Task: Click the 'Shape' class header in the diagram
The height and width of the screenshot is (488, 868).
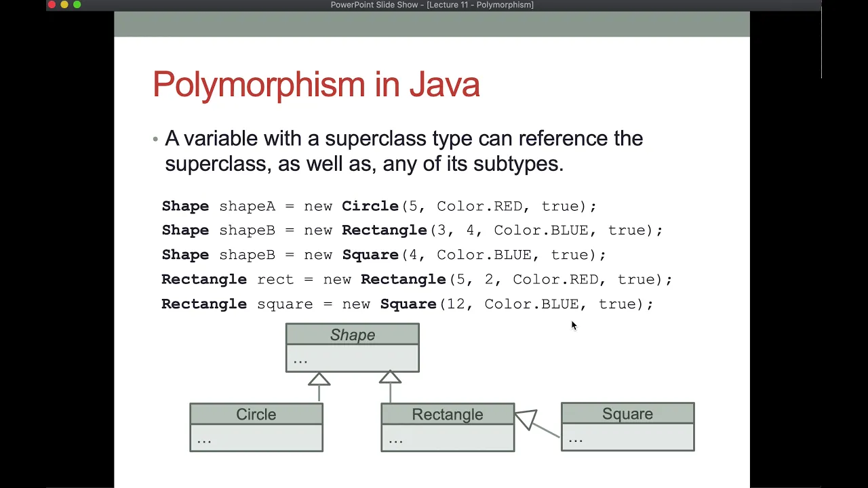Action: point(353,335)
